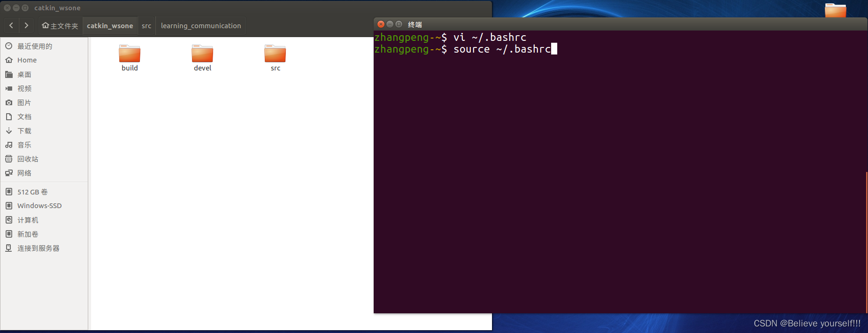Click the drive icon beside 新加卷

[8, 234]
